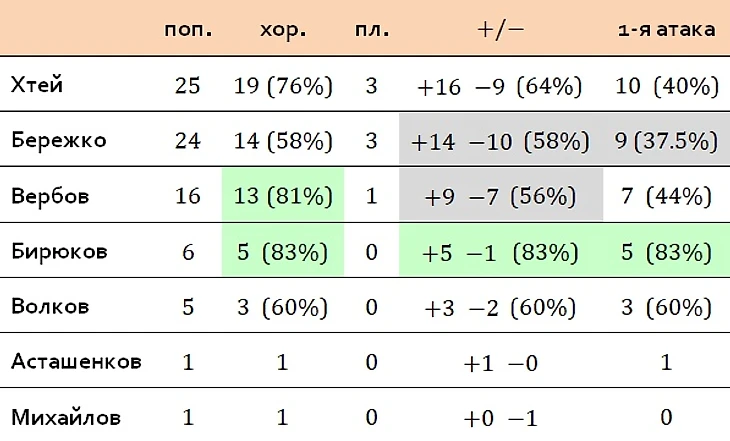Click gray cell +14 −10 (58%)

[x=500, y=139]
